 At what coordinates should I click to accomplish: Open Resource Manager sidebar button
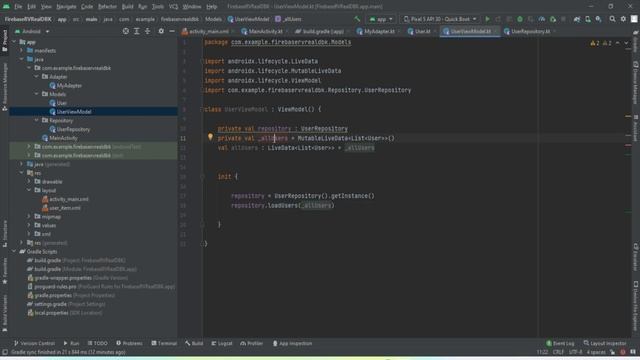(4, 87)
